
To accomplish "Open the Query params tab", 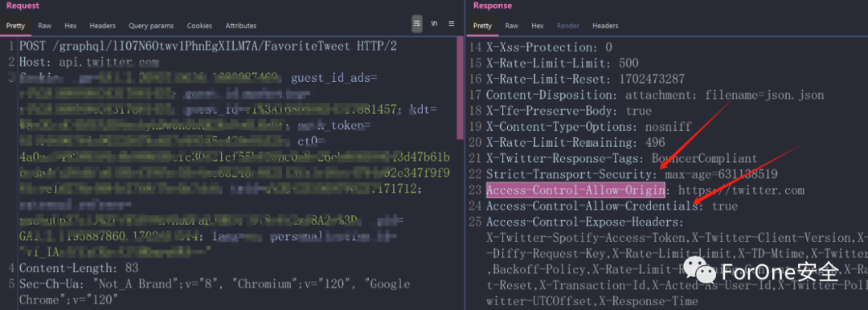I will point(151,26).
